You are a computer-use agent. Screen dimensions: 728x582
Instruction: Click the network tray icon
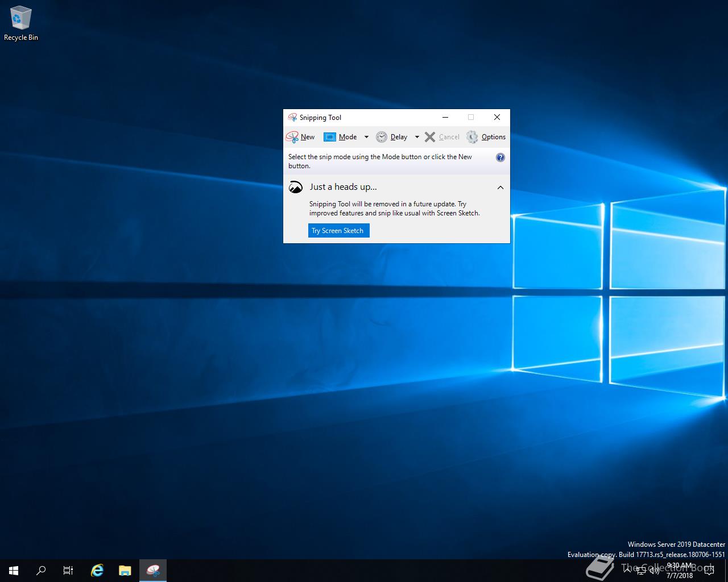point(641,570)
